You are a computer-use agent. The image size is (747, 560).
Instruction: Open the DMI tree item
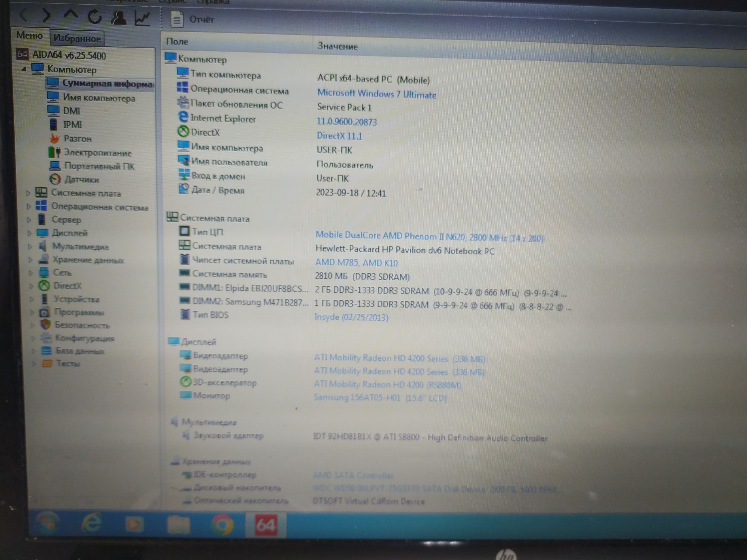click(64, 111)
